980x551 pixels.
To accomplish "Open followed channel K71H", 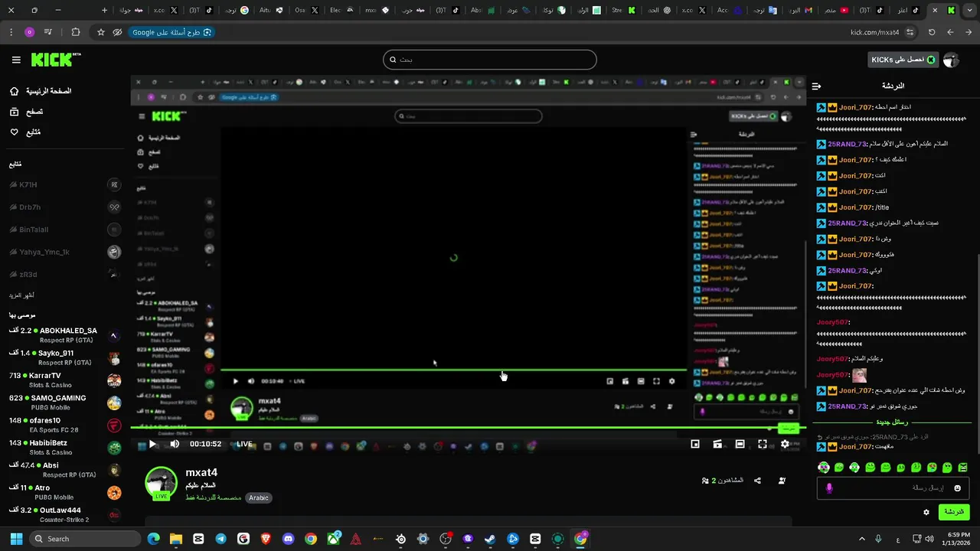I will (64, 184).
